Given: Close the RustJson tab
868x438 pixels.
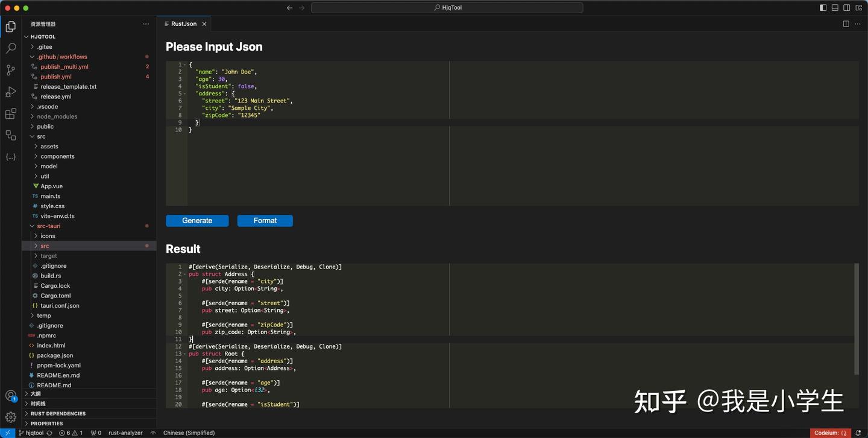Looking at the screenshot, I should coord(204,24).
